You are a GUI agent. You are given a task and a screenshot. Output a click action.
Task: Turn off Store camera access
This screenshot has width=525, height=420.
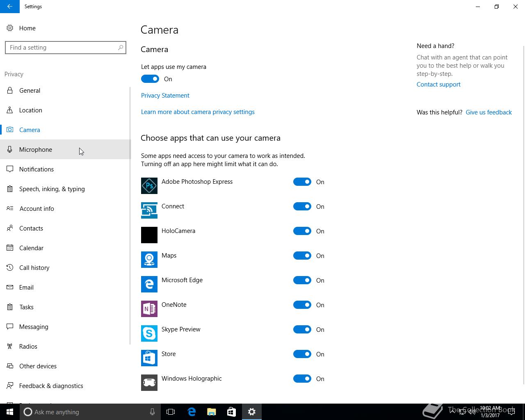[302, 354]
